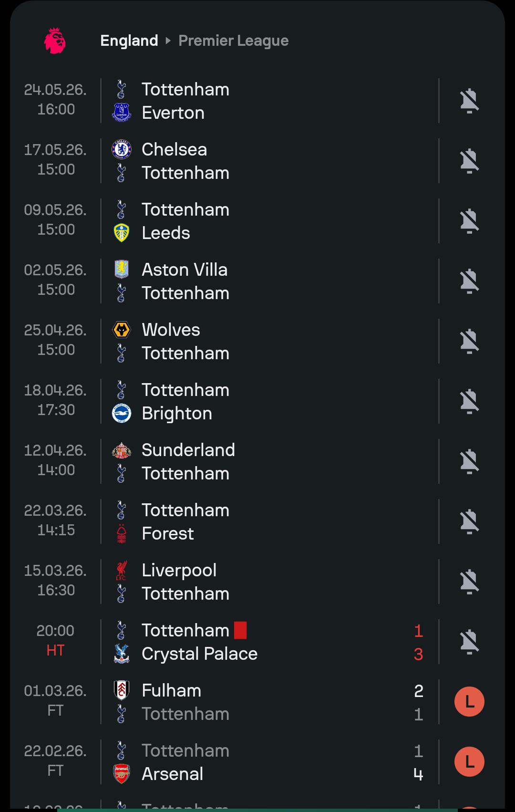Enable alerts for Chelsea vs Tottenham match
515x812 pixels.
tap(469, 161)
